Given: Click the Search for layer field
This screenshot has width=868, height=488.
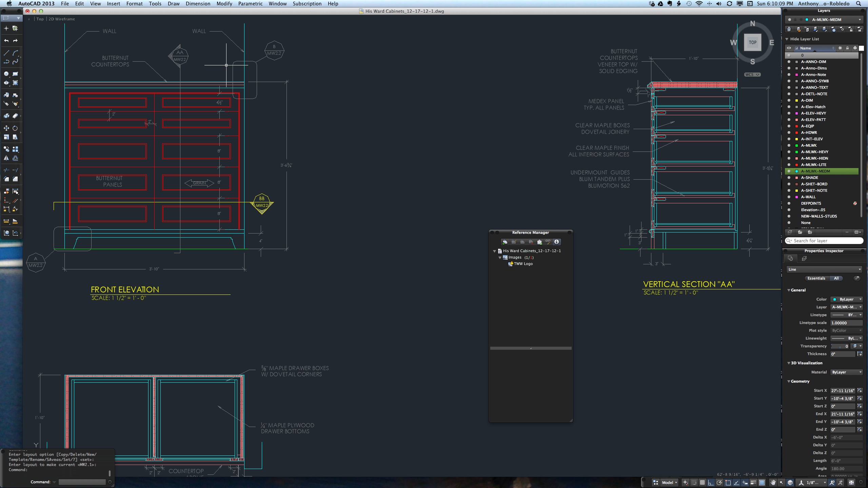Looking at the screenshot, I should point(824,241).
